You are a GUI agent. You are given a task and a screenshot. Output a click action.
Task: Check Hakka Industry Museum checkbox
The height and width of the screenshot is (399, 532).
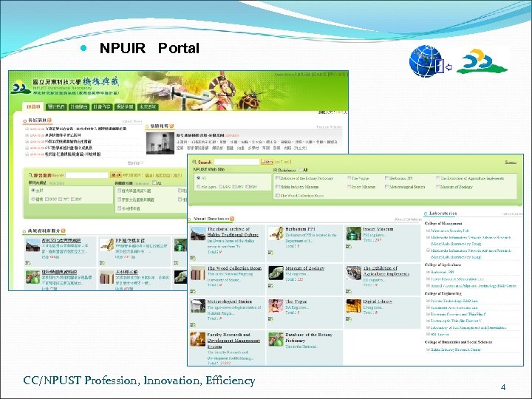(x=278, y=187)
